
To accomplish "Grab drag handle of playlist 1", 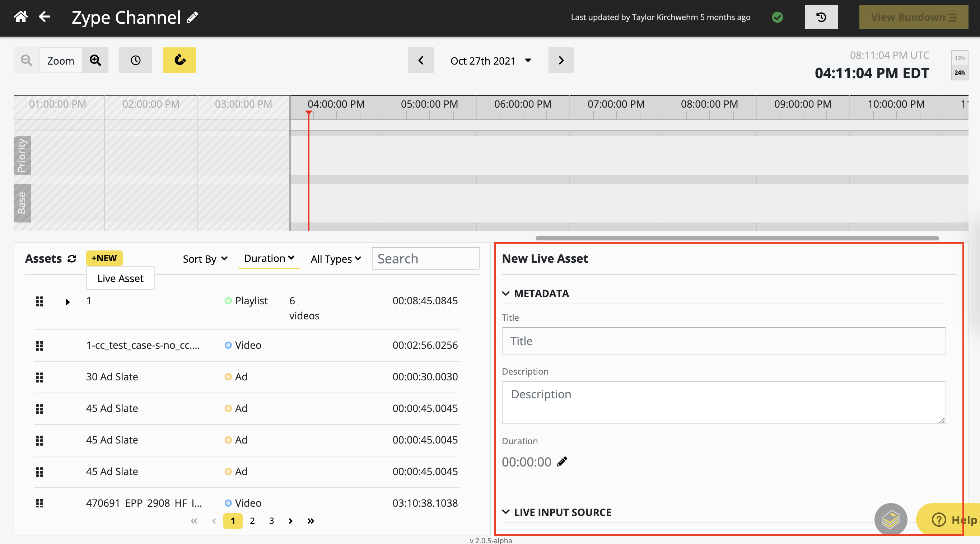I will coord(39,301).
